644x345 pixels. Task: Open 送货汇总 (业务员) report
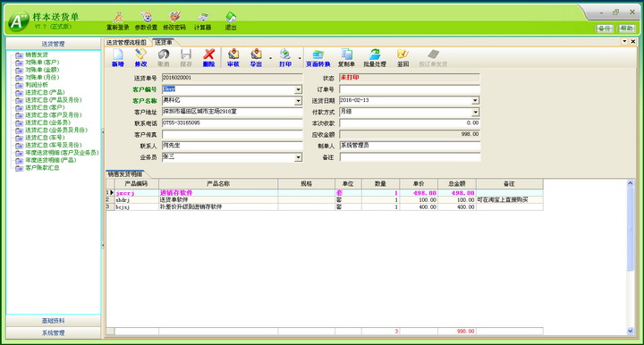click(47, 122)
